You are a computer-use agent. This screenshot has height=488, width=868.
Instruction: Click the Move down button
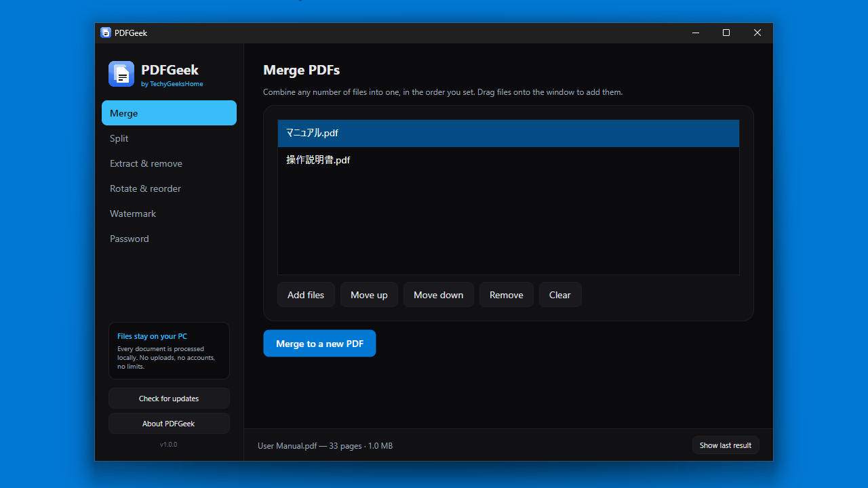[x=439, y=295]
